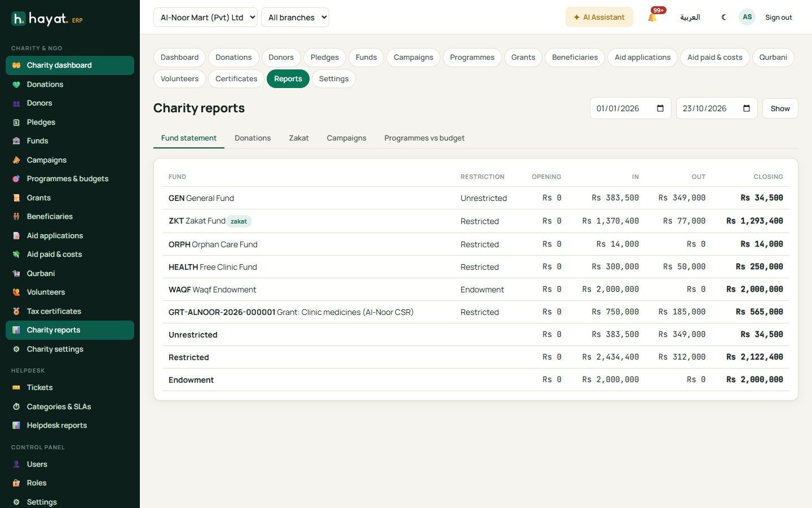
Task: Open end date calendar picker icon
Action: [x=747, y=108]
